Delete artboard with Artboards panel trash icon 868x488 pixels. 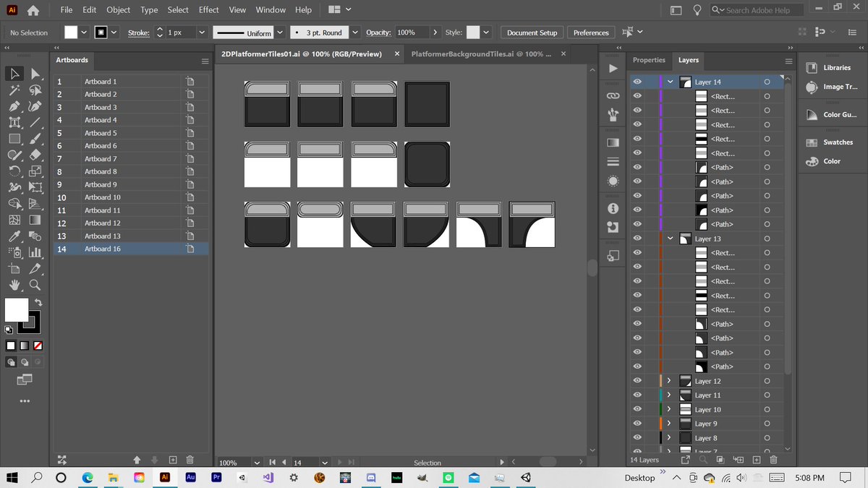pos(190,460)
